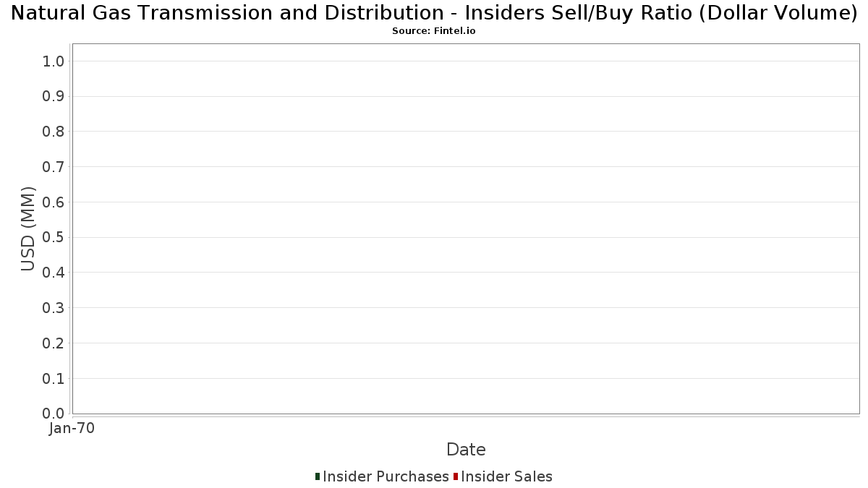Select the 0.8 y-axis tick label
Viewport: 868px width, 488px height.
tap(54, 132)
